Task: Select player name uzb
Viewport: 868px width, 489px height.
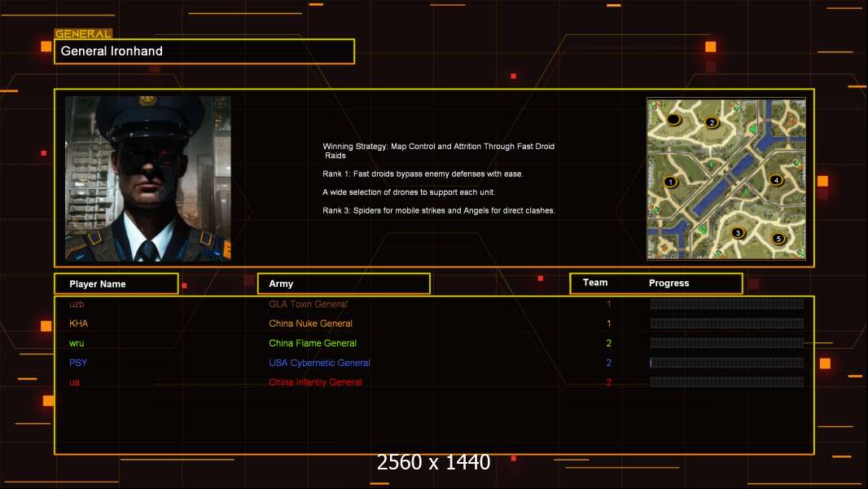Action: 77,304
